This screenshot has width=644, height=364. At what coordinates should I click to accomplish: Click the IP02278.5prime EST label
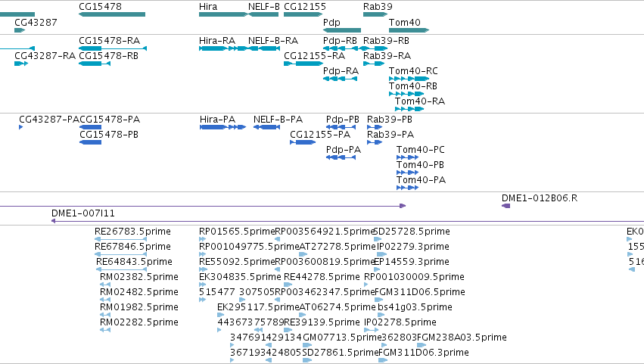pyautogui.click(x=400, y=323)
